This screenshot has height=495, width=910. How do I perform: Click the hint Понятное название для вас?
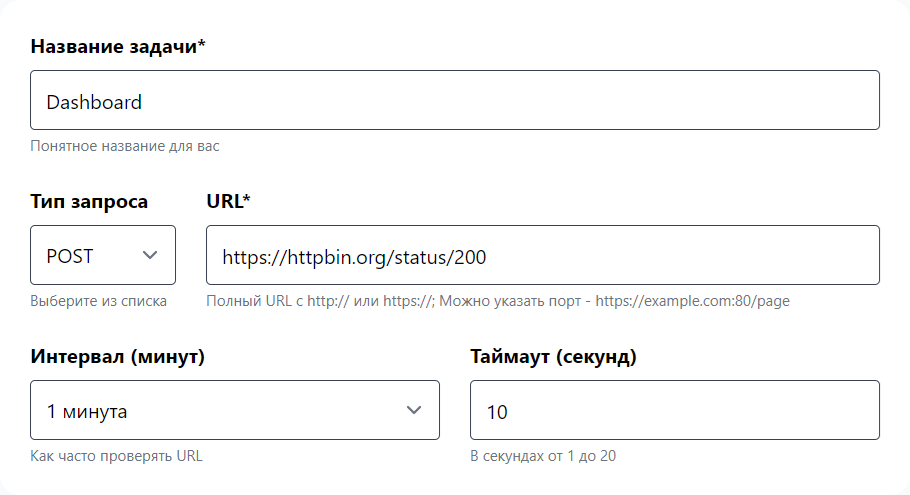click(124, 146)
